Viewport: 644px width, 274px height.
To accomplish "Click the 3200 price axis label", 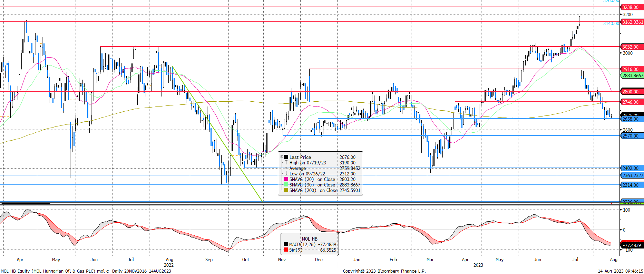I will coord(628,14).
